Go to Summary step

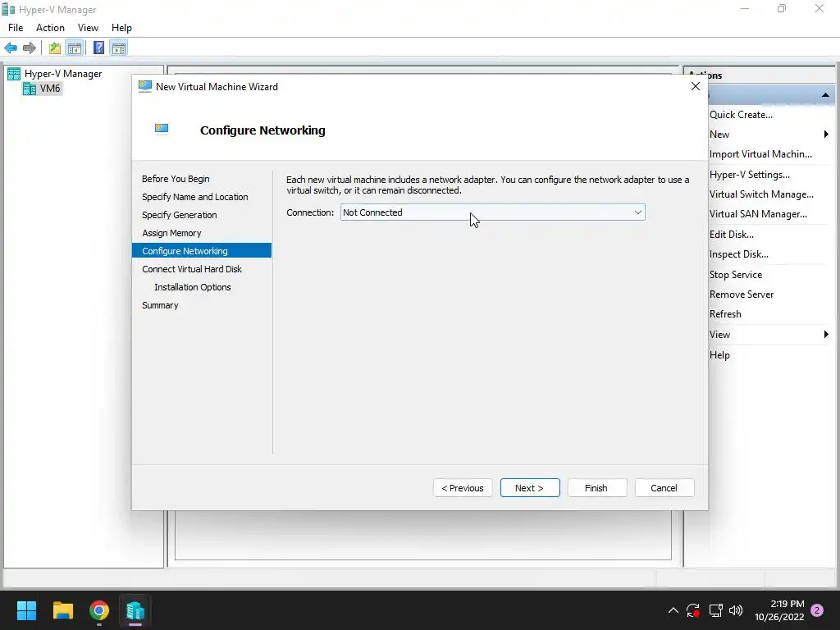160,305
